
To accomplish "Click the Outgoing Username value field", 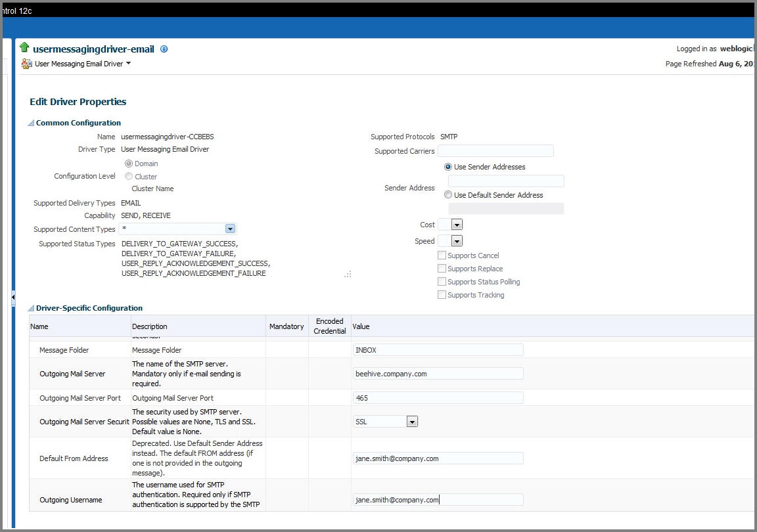I will point(438,500).
